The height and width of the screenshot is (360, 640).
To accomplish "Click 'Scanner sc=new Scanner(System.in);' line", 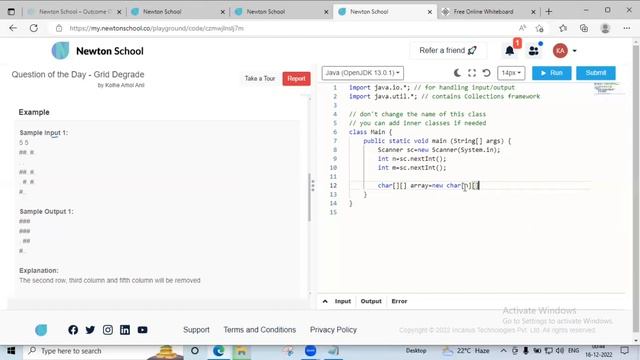I will [439, 150].
